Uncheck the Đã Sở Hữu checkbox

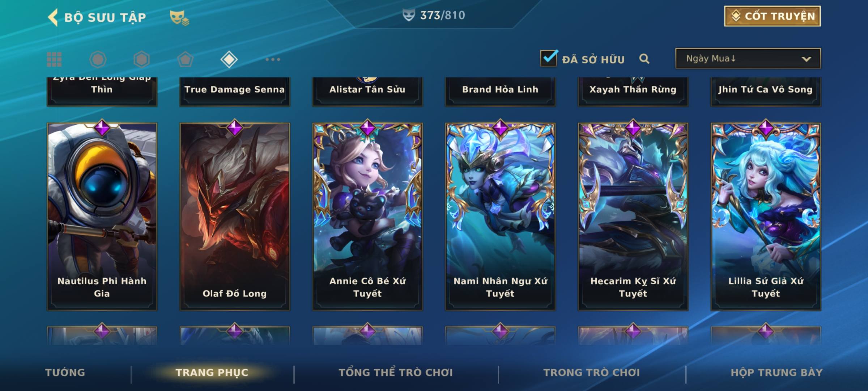(x=549, y=58)
